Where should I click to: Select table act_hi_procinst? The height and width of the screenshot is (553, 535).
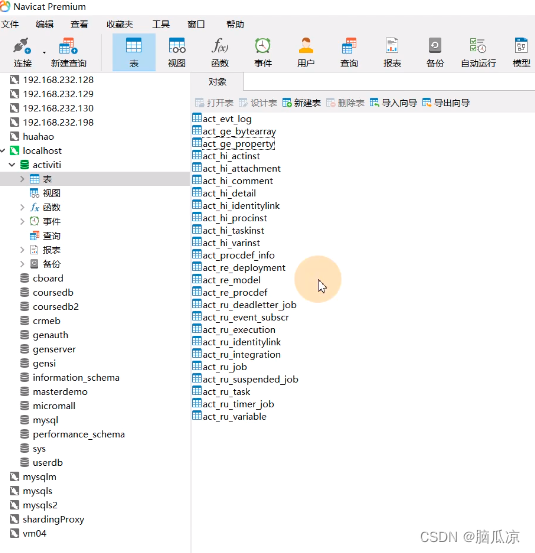[230, 218]
